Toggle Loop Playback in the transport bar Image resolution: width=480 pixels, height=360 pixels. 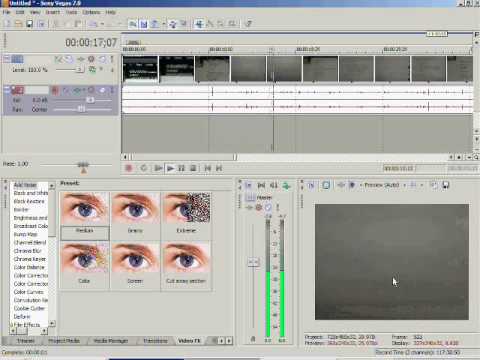point(144,168)
